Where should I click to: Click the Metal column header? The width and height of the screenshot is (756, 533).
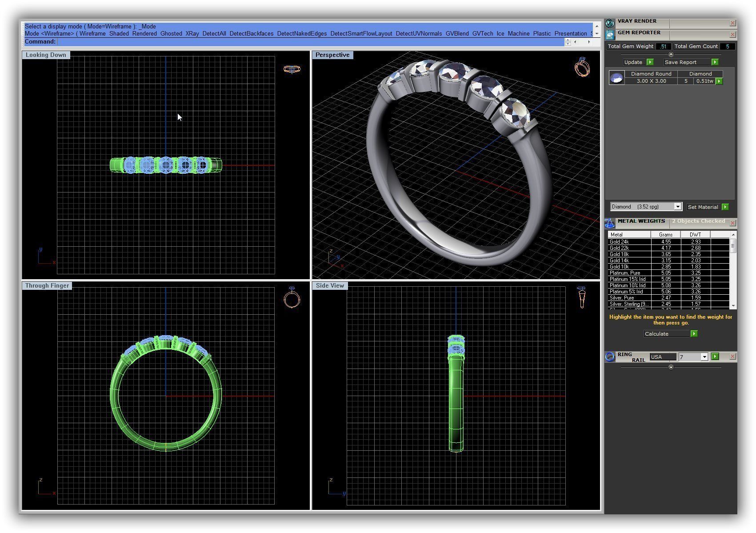[x=629, y=234]
